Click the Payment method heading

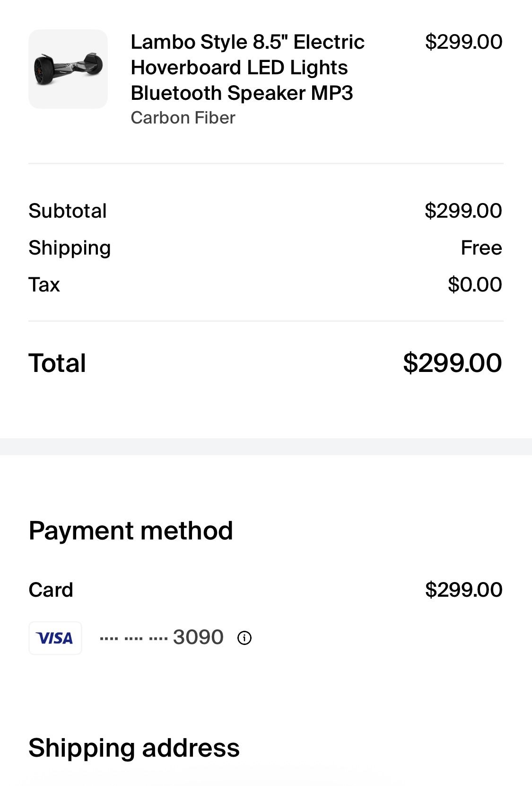(131, 530)
